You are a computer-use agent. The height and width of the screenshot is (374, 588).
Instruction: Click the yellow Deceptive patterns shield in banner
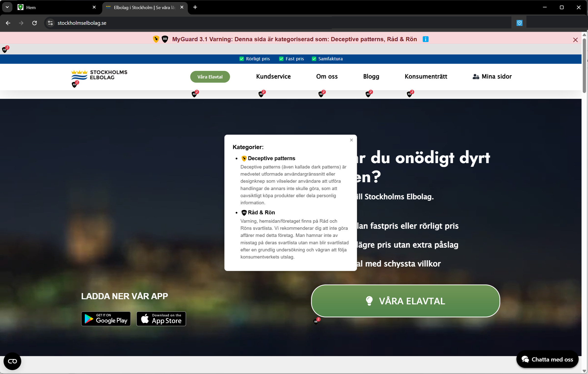(x=156, y=39)
